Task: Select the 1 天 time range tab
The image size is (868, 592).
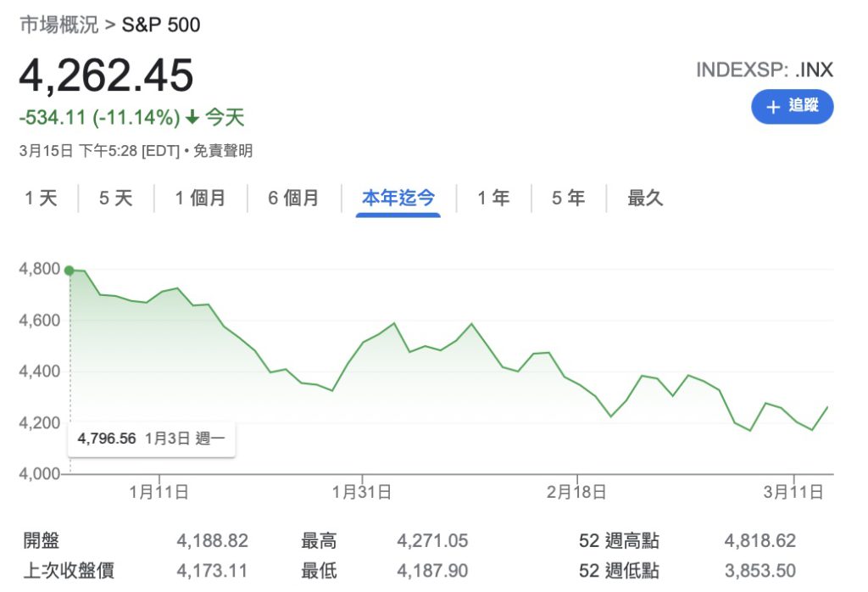Action: pos(41,198)
